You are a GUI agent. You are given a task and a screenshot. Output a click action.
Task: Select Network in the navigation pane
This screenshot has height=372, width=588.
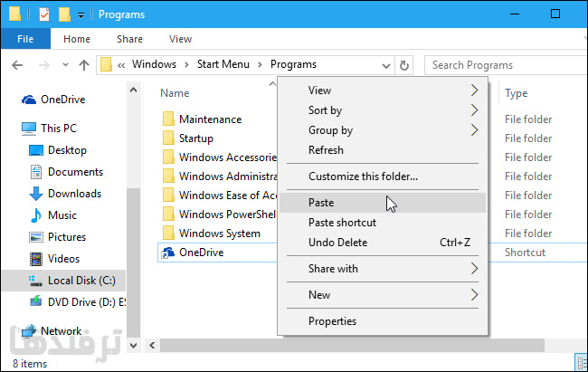[x=62, y=331]
